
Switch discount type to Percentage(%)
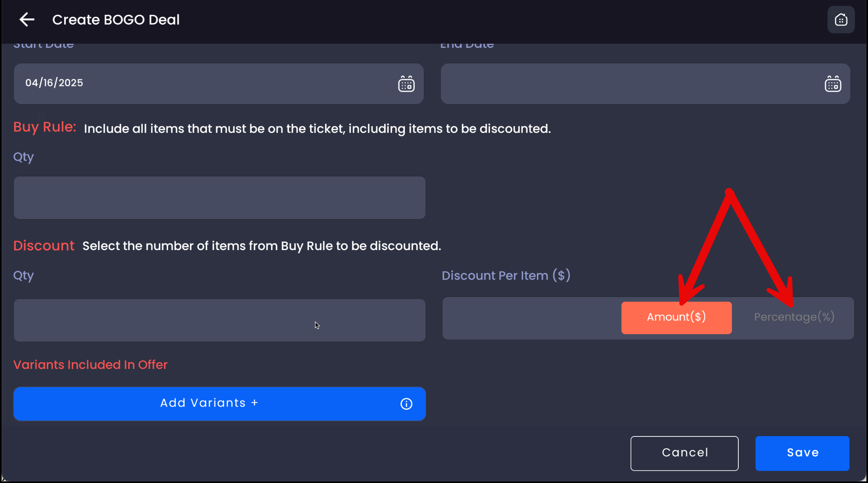(x=794, y=318)
